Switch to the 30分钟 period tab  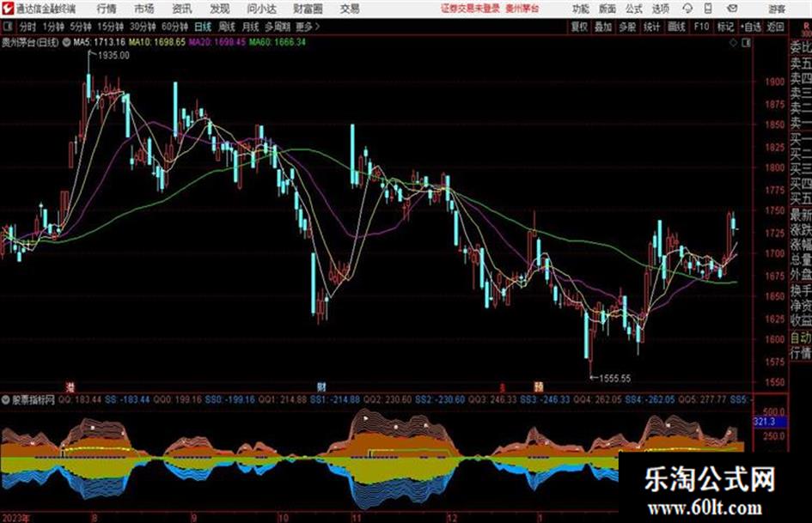pos(143,27)
